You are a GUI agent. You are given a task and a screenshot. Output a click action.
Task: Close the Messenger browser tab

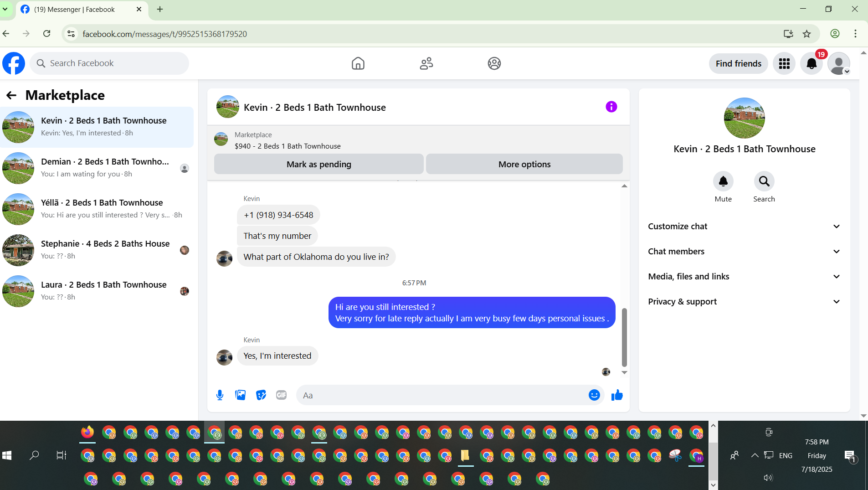click(x=139, y=9)
